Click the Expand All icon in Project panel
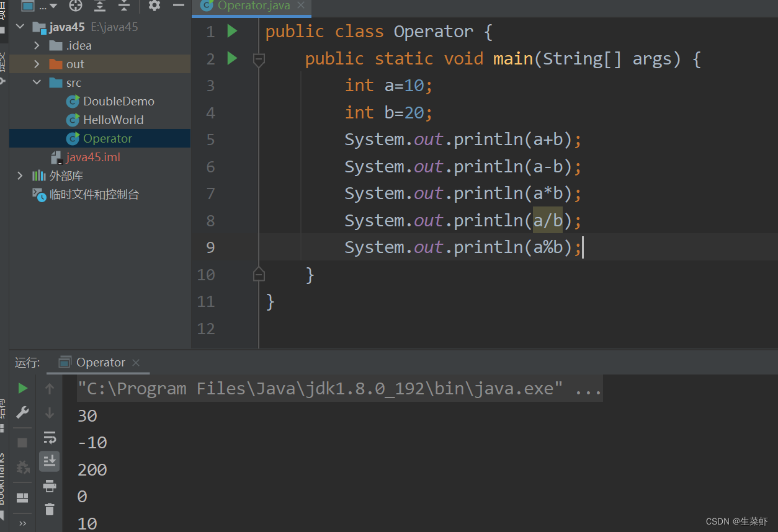 tap(100, 6)
